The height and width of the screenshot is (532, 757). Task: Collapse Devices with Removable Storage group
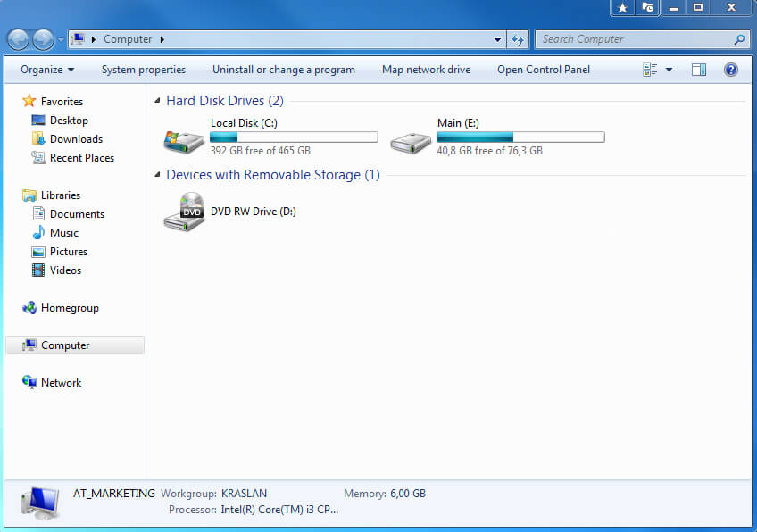(157, 174)
